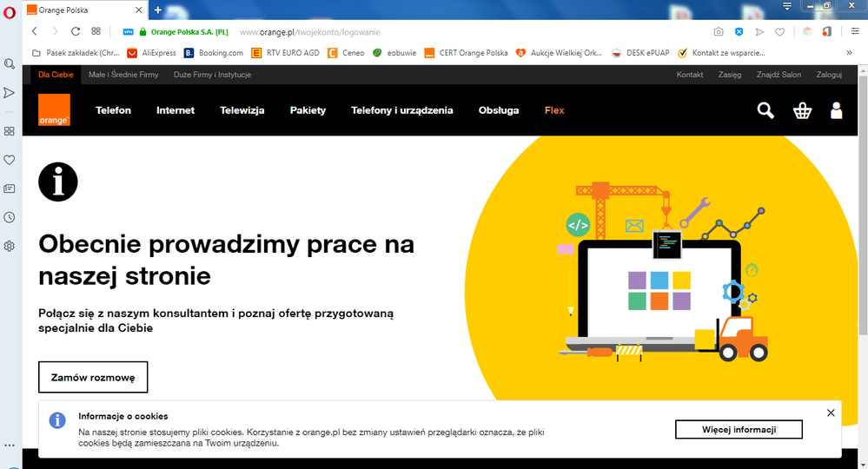Reload the current page

(76, 31)
